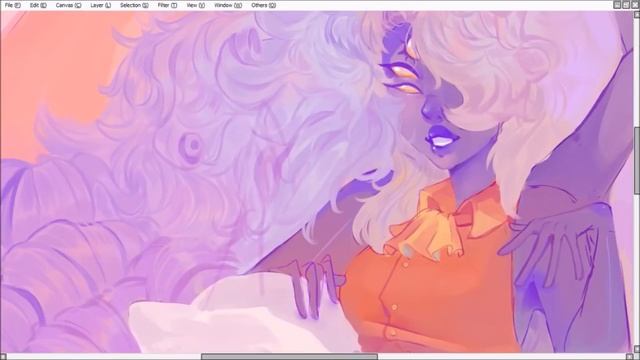
Task: Click the vertical scrollbar up arrow
Action: (x=636, y=14)
